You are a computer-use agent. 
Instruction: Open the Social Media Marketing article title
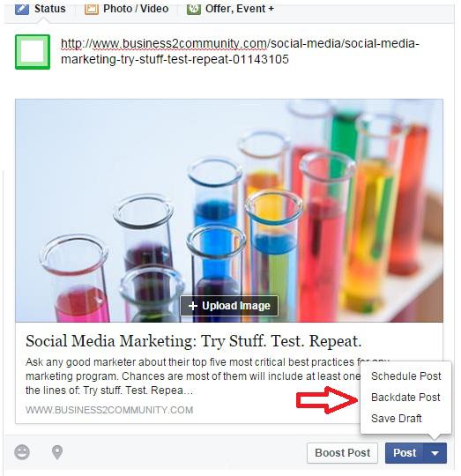(194, 341)
